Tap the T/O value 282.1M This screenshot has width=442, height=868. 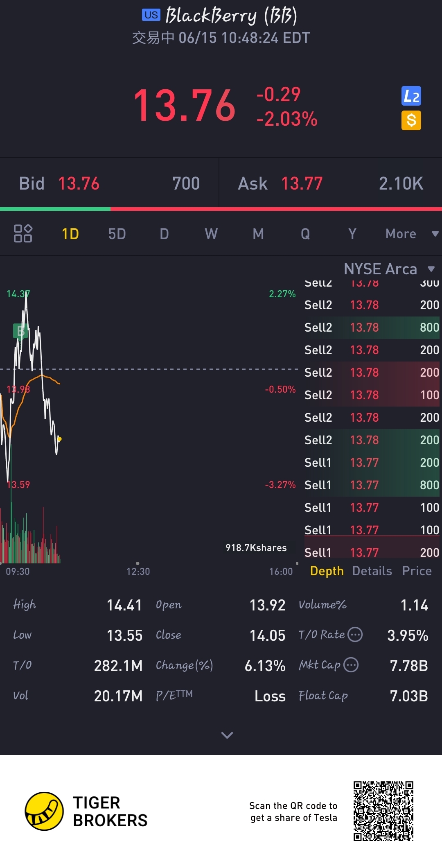pos(118,665)
